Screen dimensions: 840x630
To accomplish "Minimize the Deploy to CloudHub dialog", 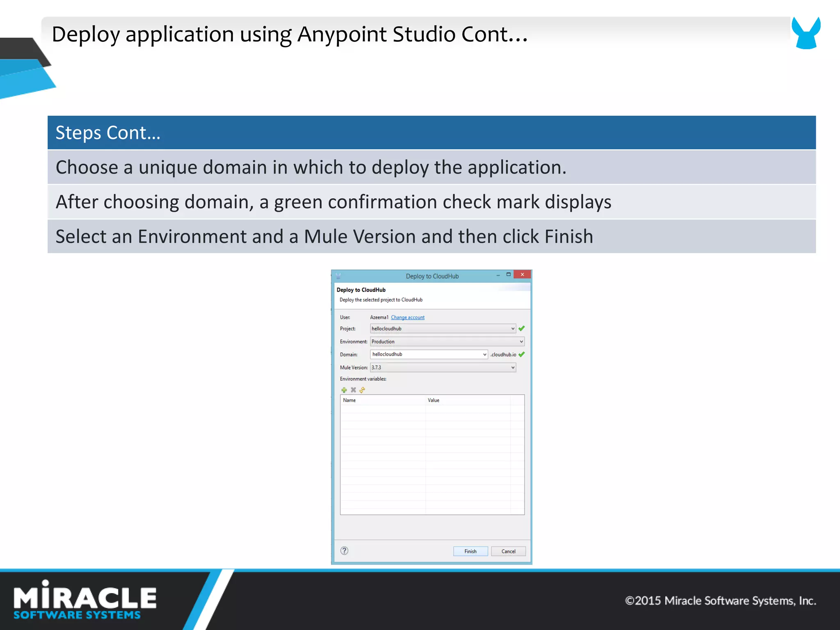I will [498, 275].
